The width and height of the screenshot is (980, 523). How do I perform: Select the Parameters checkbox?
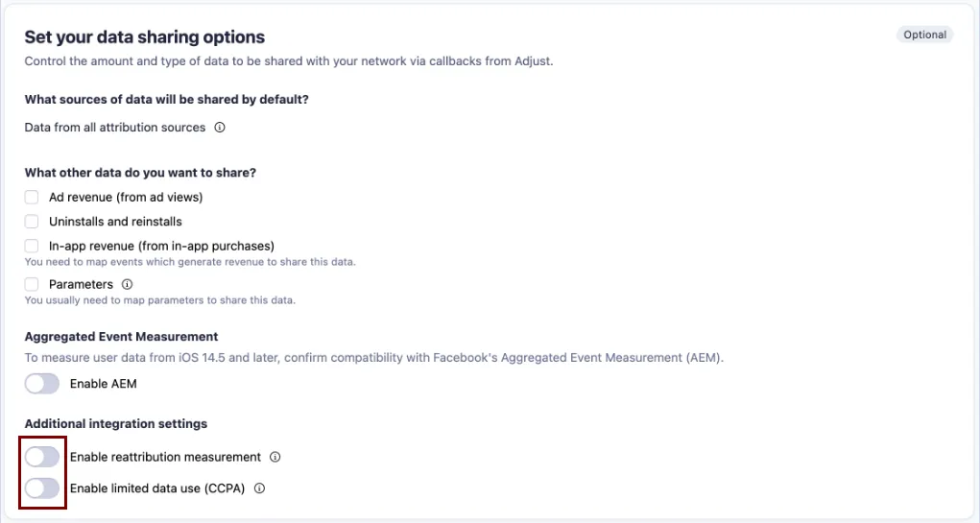32,284
